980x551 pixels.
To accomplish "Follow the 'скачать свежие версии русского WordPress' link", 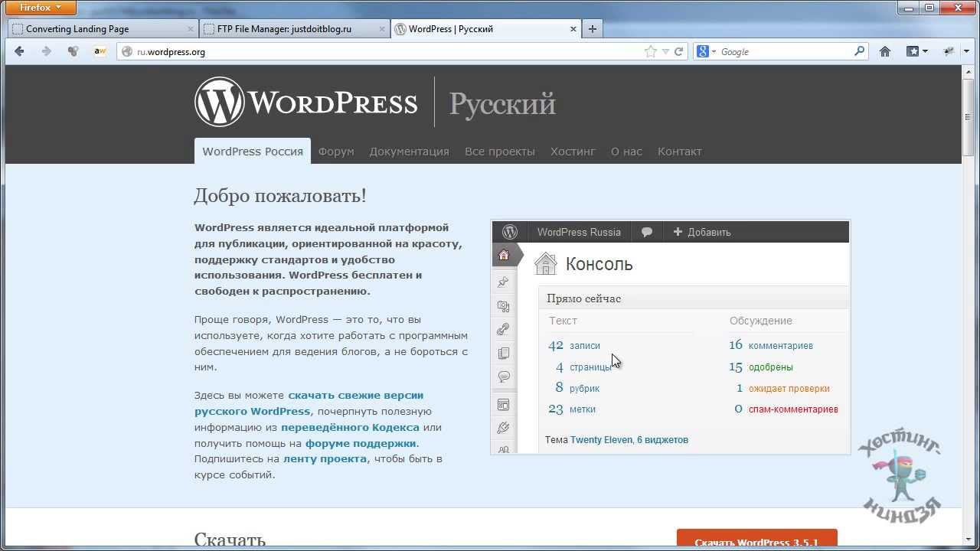I will click(309, 403).
